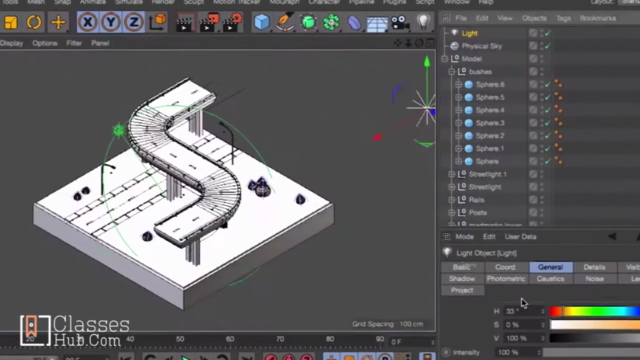The height and width of the screenshot is (360, 640).
Task: Toggle Y axis lock
Action: (111, 22)
